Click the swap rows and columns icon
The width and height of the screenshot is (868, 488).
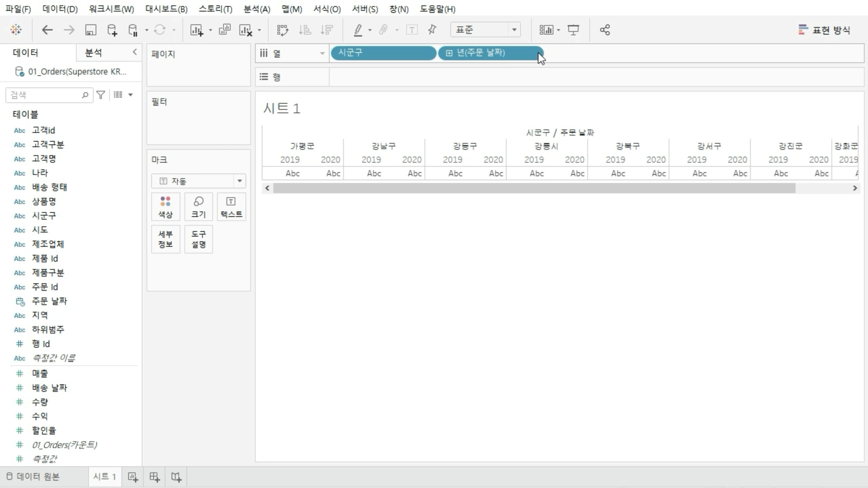(x=282, y=30)
